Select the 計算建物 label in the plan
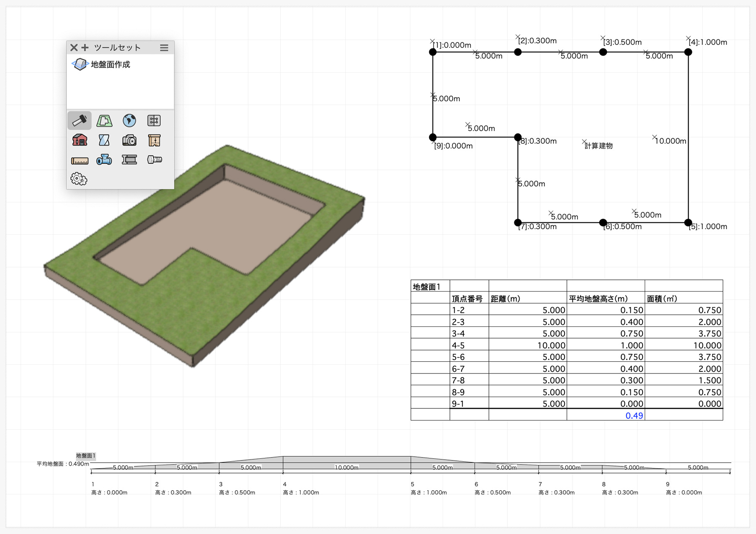Viewport: 756px width, 534px height. [x=598, y=146]
